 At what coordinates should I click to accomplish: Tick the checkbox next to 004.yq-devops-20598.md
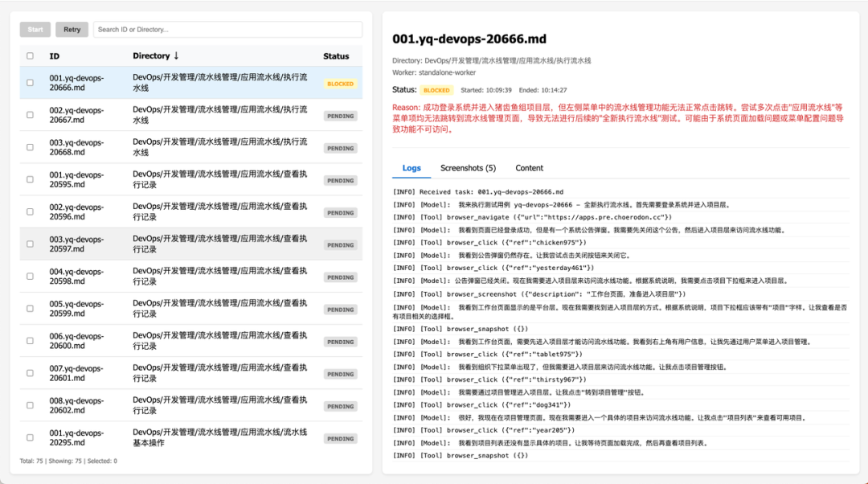tap(31, 277)
